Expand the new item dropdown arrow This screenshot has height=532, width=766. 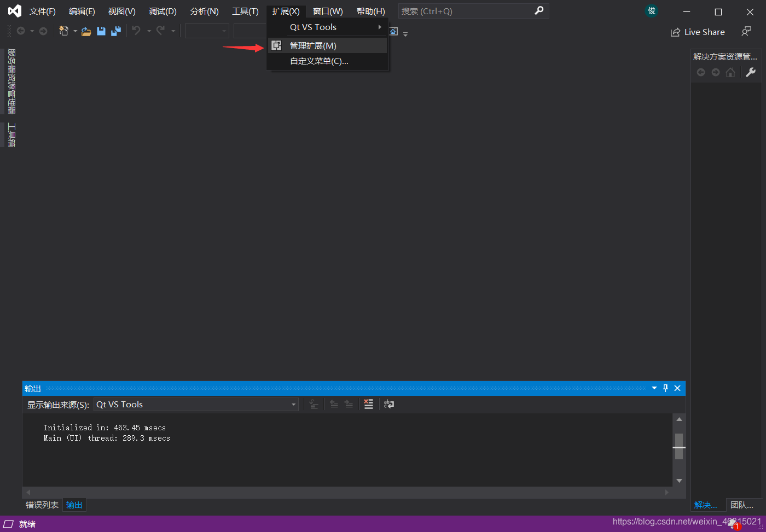(75, 31)
